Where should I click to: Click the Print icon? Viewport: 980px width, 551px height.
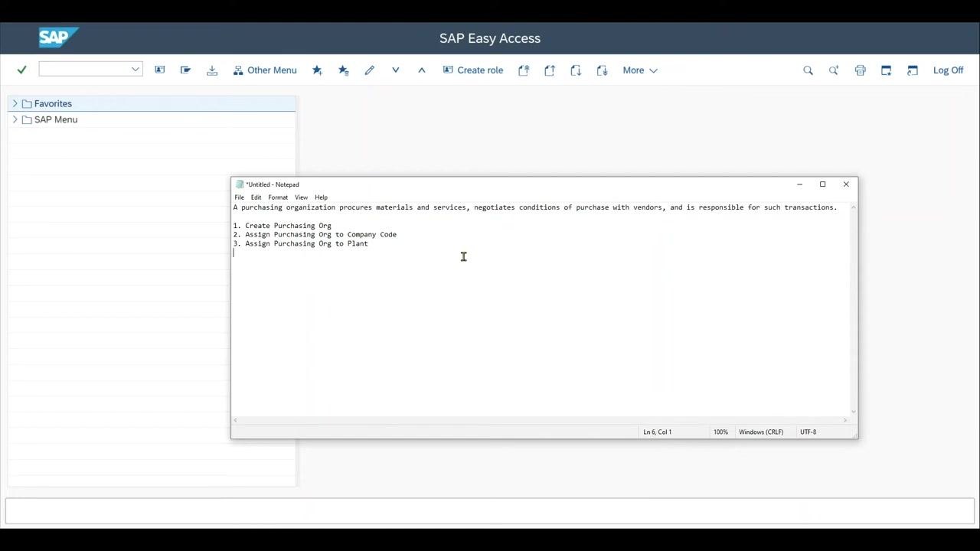[860, 70]
